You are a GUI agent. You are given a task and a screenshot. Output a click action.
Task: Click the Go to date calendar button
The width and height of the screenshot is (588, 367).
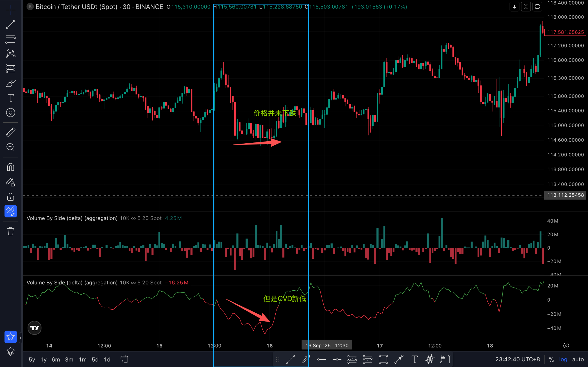point(124,359)
